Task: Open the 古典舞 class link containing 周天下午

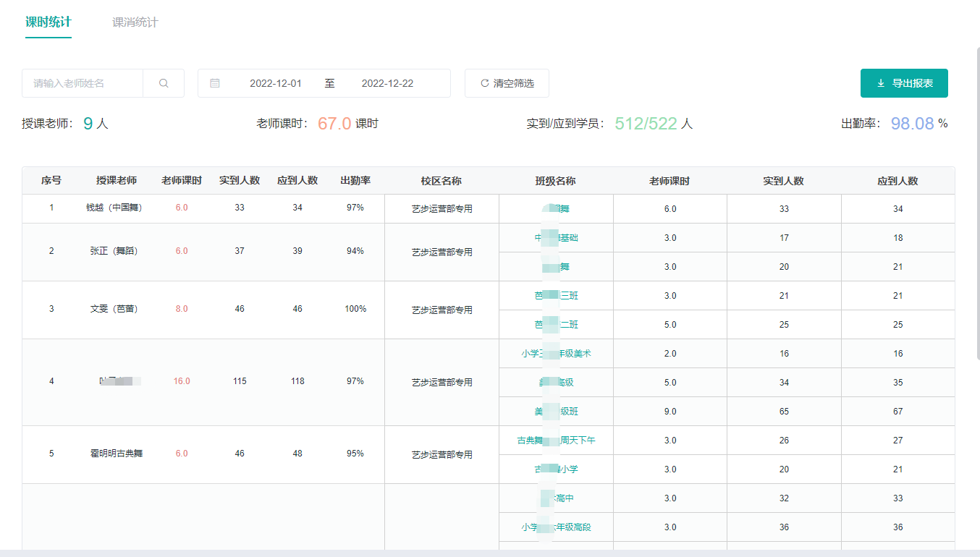Action: coord(555,440)
